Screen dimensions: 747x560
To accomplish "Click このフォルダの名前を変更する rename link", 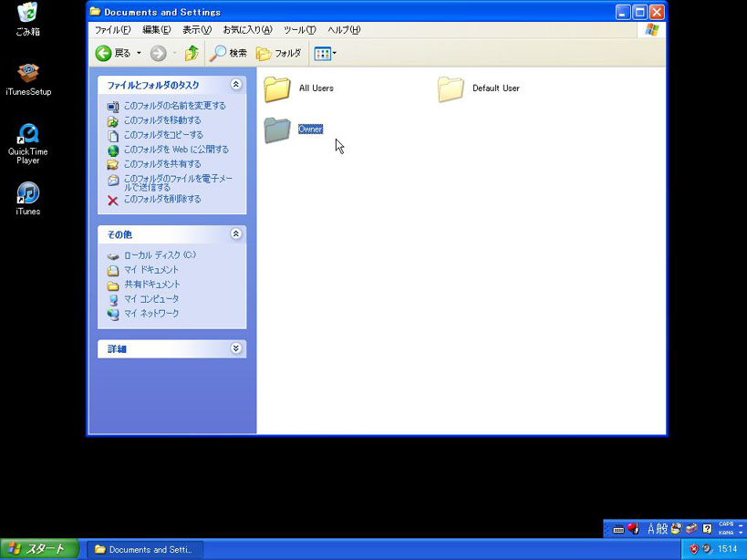I will pyautogui.click(x=175, y=106).
